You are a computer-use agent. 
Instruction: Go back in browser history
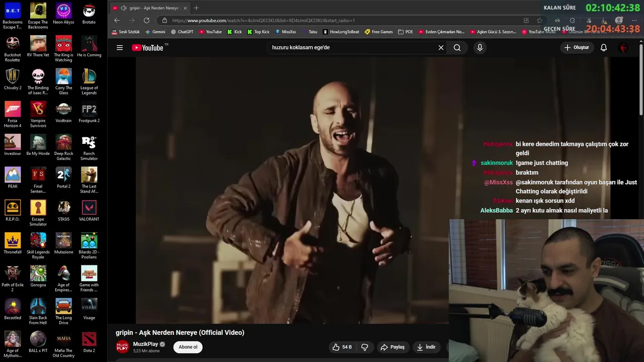click(117, 20)
